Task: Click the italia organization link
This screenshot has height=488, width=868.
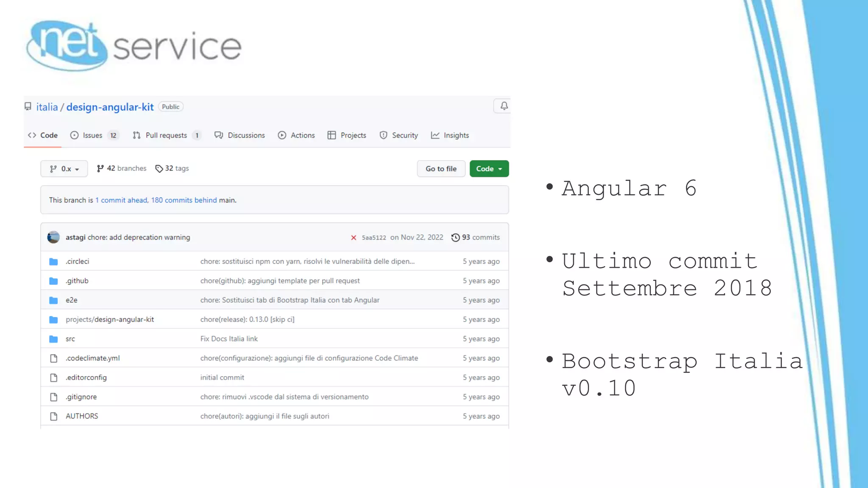Action: 47,107
